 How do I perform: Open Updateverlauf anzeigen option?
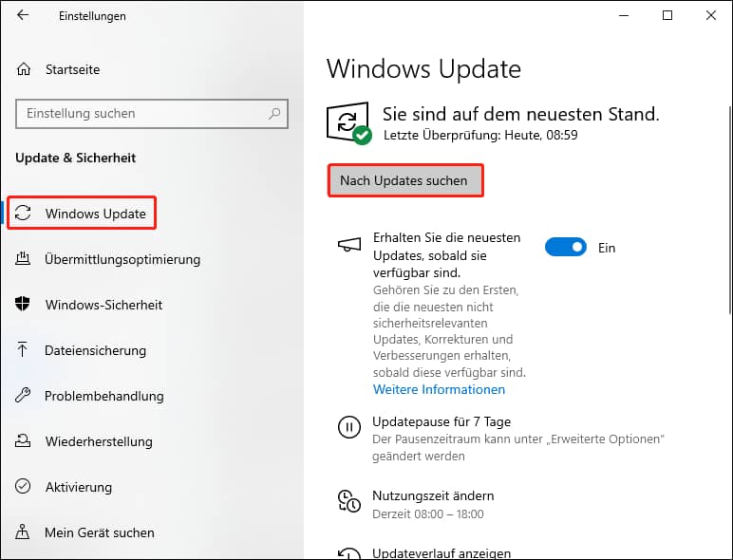coord(442,553)
